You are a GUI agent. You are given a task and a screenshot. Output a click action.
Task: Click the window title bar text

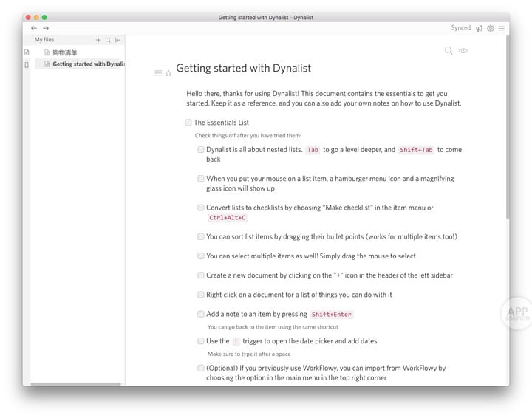point(266,17)
